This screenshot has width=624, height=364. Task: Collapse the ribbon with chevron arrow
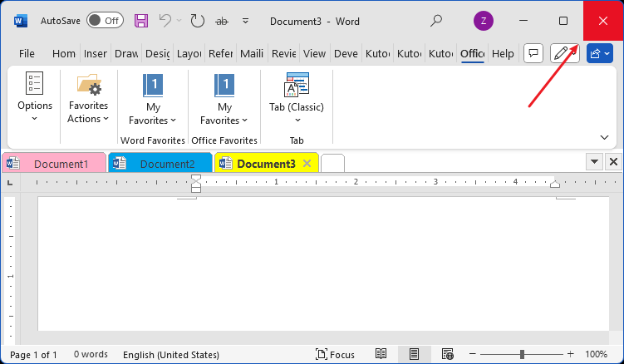[604, 136]
